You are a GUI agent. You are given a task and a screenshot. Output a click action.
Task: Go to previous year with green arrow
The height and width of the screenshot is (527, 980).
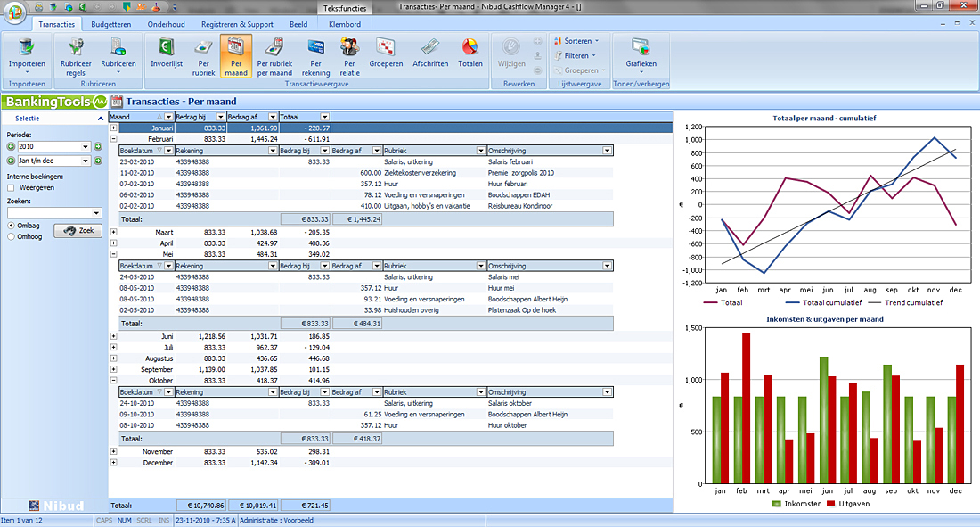(11, 146)
